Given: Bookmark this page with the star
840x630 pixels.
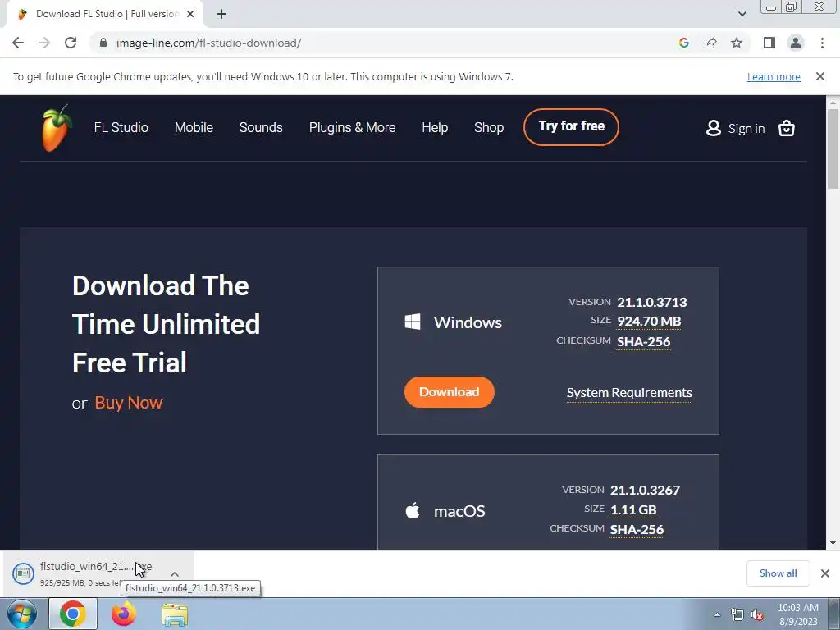Looking at the screenshot, I should 737,43.
